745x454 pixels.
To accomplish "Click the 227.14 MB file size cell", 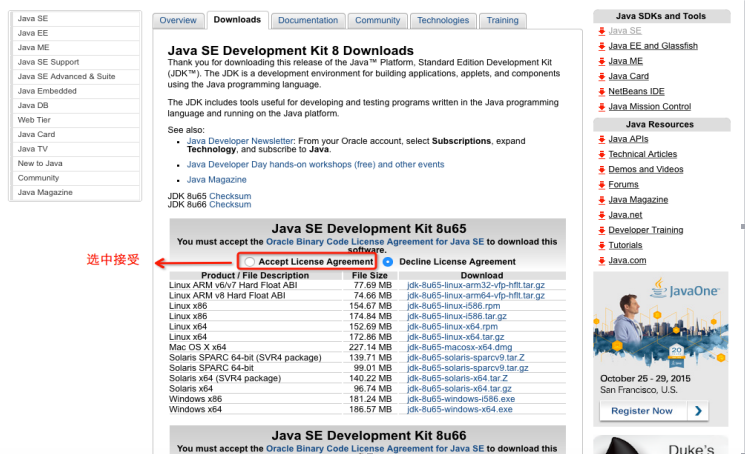I will (370, 347).
